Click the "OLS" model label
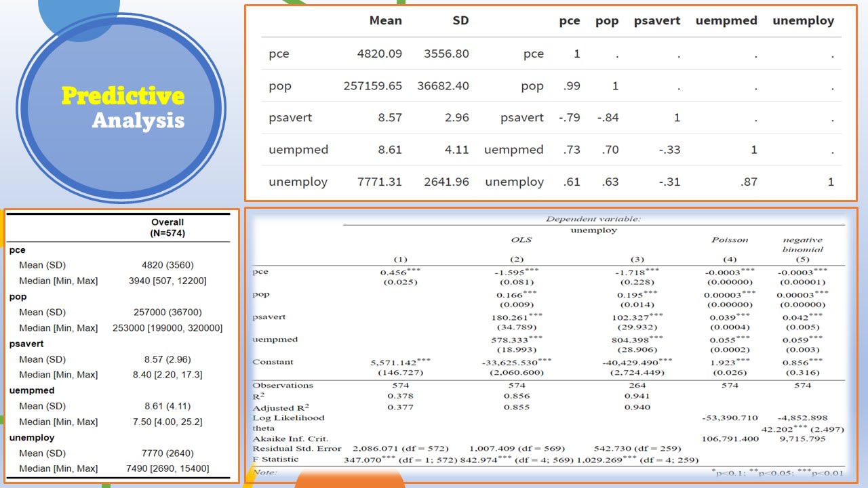The height and width of the screenshot is (488, 868). click(521, 240)
